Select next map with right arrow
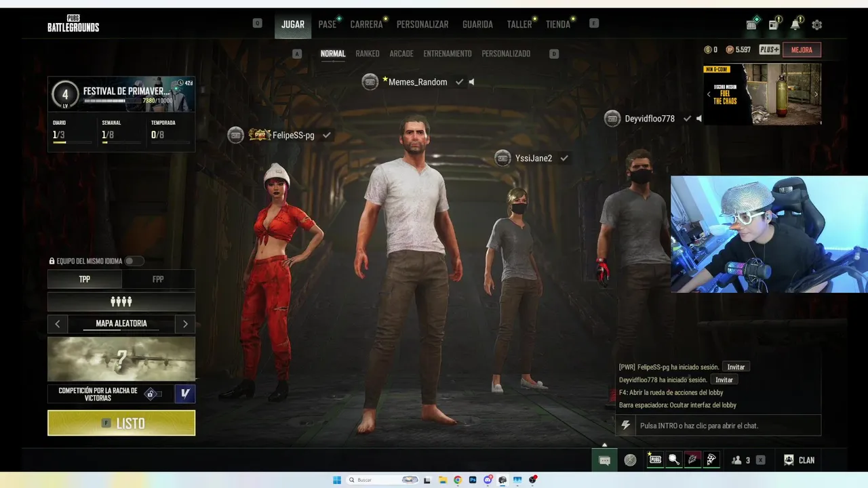Image resolution: width=868 pixels, height=488 pixels. click(x=185, y=324)
